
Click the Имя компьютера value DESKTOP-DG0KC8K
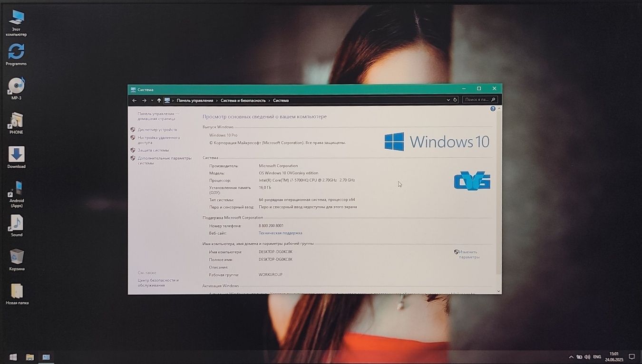click(275, 252)
